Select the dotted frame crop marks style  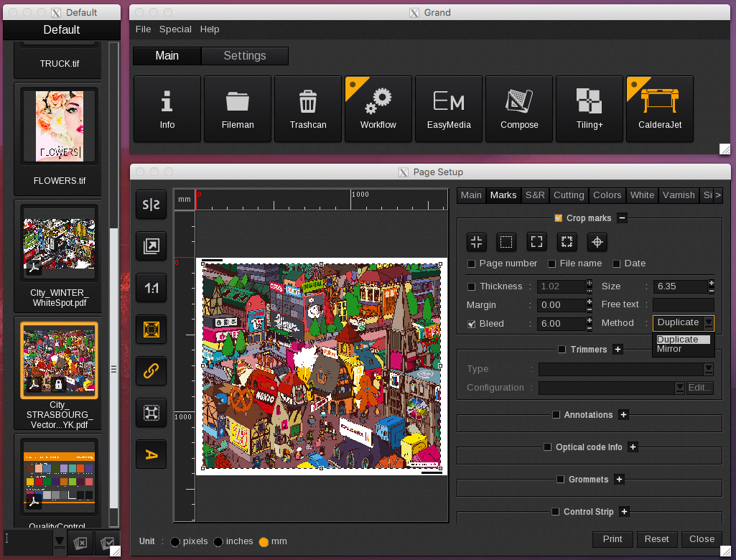pyautogui.click(x=506, y=242)
